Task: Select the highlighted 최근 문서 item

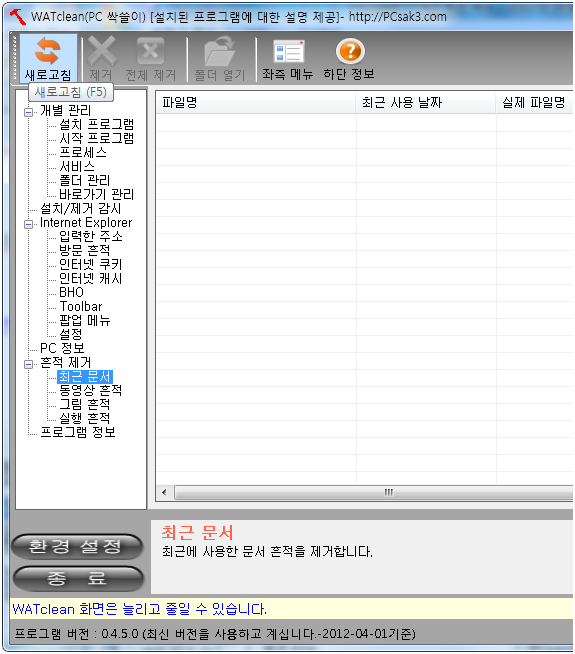Action: point(85,377)
